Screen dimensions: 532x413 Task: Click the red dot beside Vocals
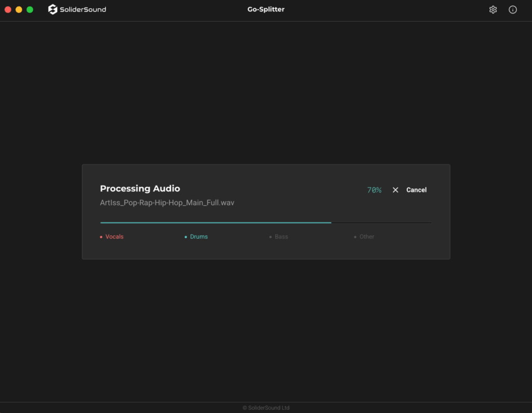click(101, 237)
